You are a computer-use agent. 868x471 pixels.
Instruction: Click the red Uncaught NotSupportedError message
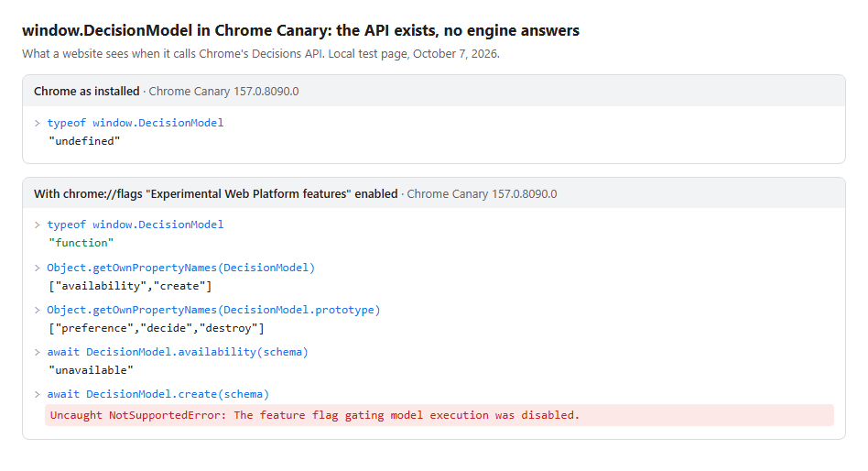click(x=439, y=415)
